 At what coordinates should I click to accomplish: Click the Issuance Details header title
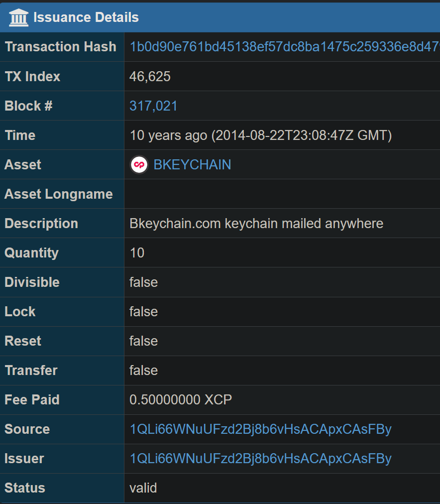86,17
